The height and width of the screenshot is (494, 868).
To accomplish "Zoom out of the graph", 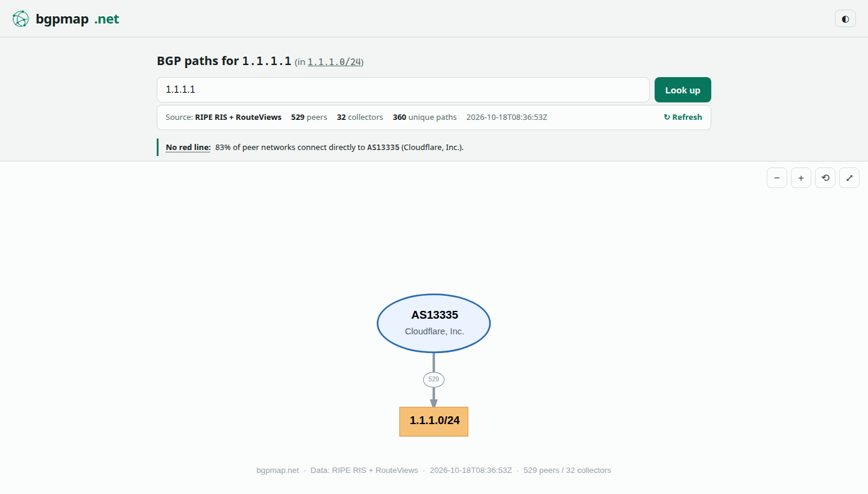I will pos(777,178).
